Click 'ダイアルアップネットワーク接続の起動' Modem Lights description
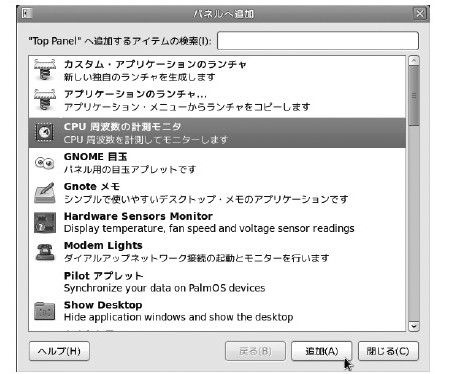Image resolution: width=461 pixels, height=374 pixels. 196,258
